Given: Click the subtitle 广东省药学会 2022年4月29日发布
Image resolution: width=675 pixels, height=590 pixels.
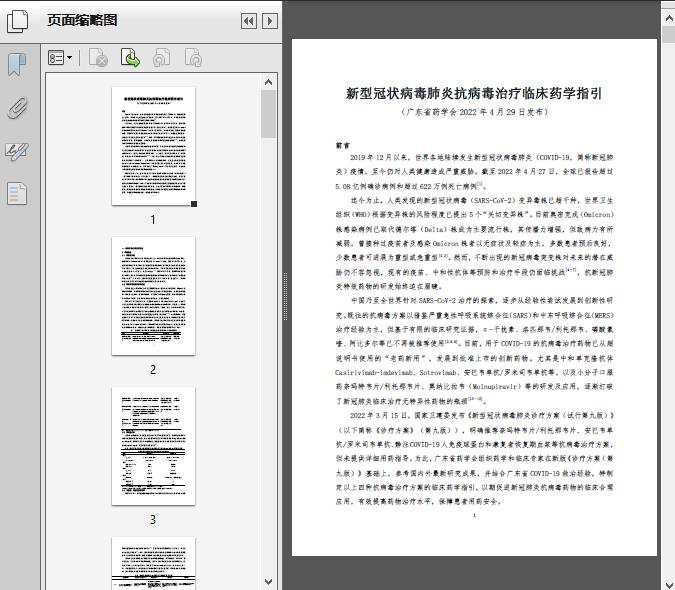Looking at the screenshot, I should coord(474,112).
